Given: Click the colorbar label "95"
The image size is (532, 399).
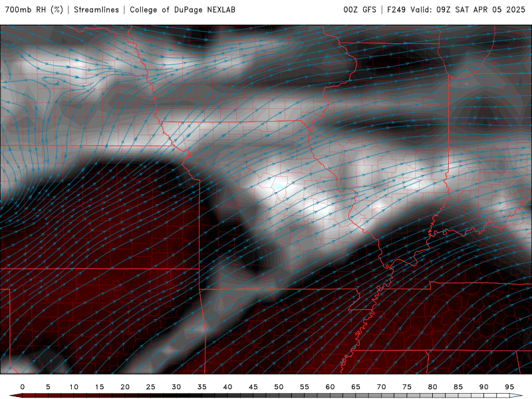Looking at the screenshot, I should click(509, 387).
